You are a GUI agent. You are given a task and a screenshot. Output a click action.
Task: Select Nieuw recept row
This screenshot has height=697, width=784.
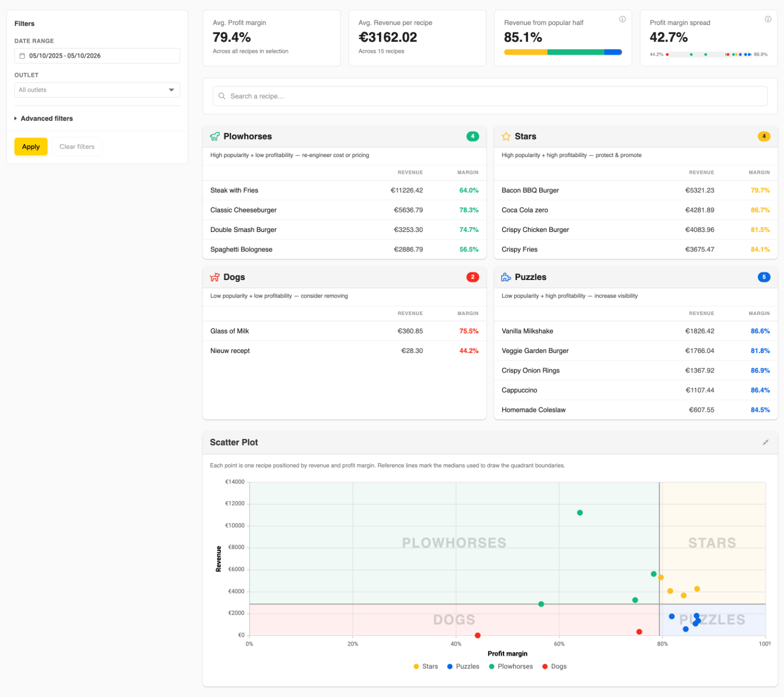click(344, 351)
